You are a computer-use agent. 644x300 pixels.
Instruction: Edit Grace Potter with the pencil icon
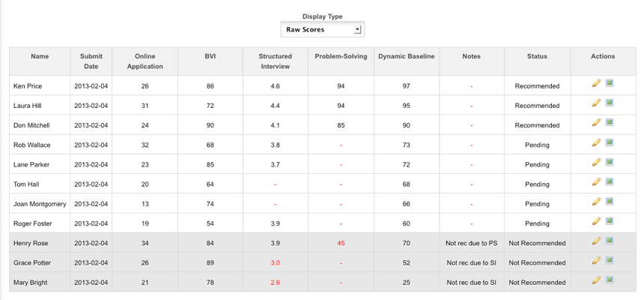coord(596,260)
